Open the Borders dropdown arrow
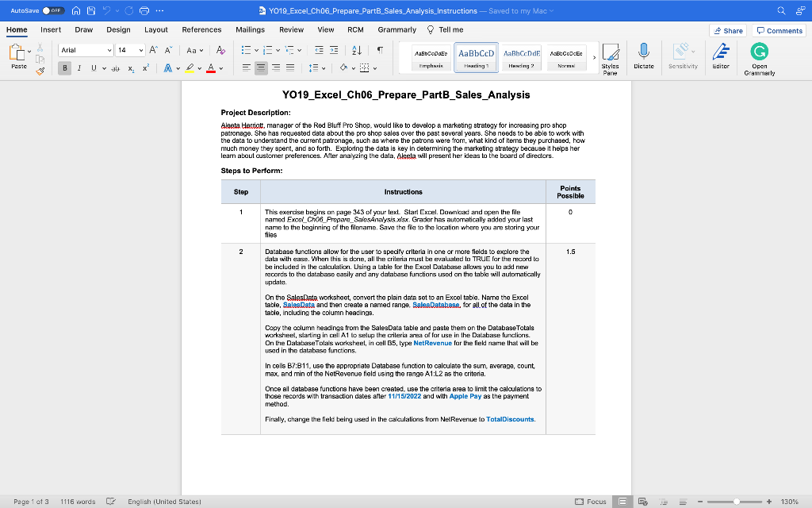The height and width of the screenshot is (508, 812). click(x=375, y=68)
